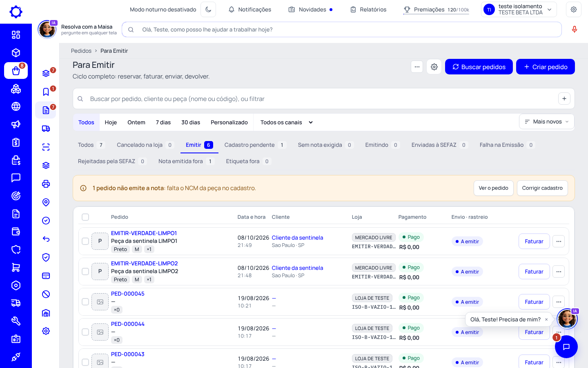588x368 pixels.
Task: Open the Mais novos sort dropdown
Action: point(547,122)
